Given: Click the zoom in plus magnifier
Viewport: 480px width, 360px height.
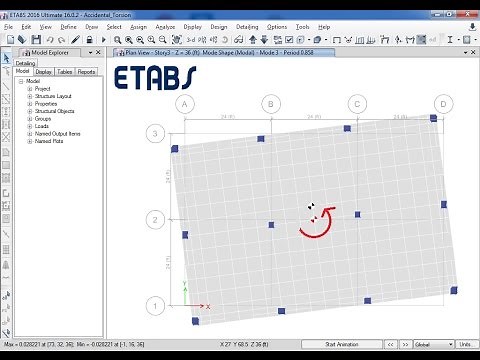Looking at the screenshot, I should coord(151,40).
